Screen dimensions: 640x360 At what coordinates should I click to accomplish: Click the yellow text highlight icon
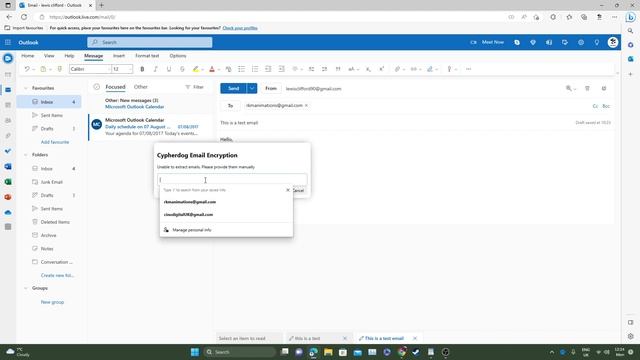196,69
